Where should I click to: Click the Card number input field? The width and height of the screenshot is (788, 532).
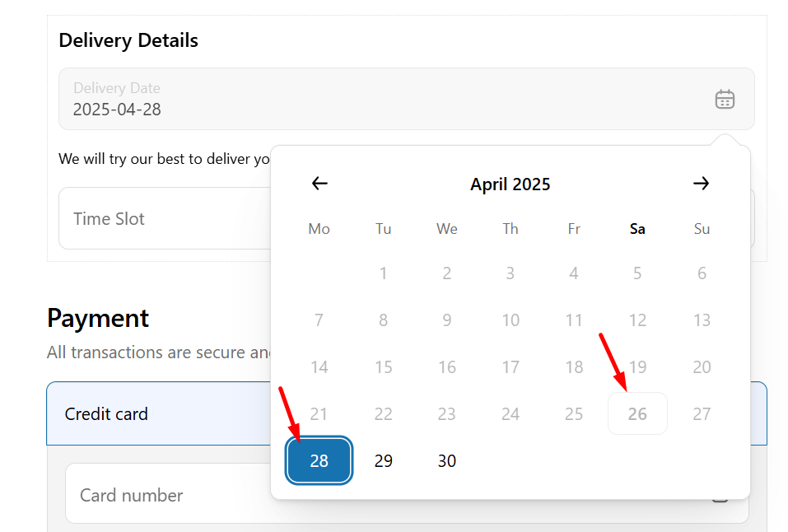[168, 495]
